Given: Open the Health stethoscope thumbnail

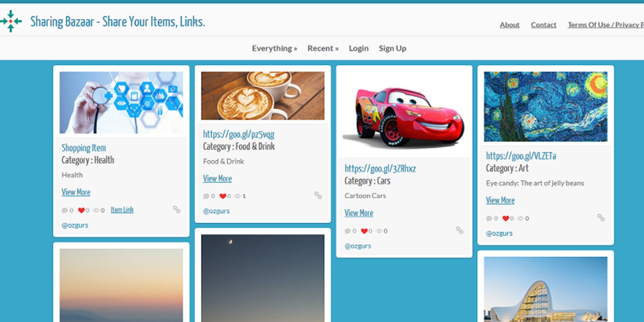Looking at the screenshot, I should click(121, 103).
